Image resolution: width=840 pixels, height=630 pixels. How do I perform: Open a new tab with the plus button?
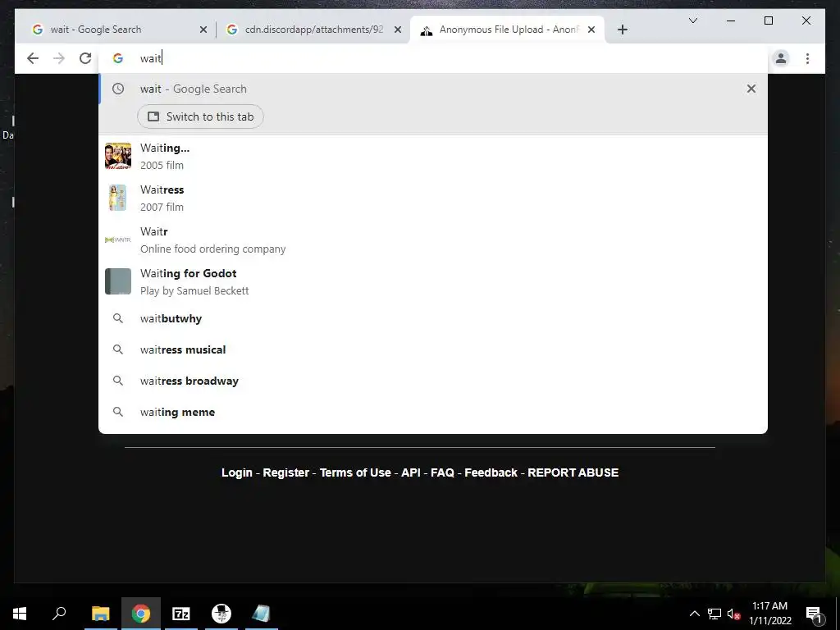pos(622,30)
